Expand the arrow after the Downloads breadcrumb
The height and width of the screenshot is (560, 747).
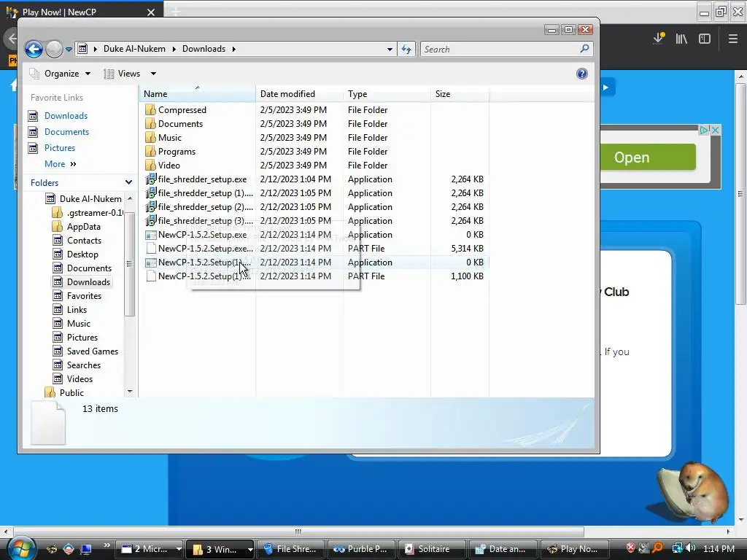click(234, 49)
